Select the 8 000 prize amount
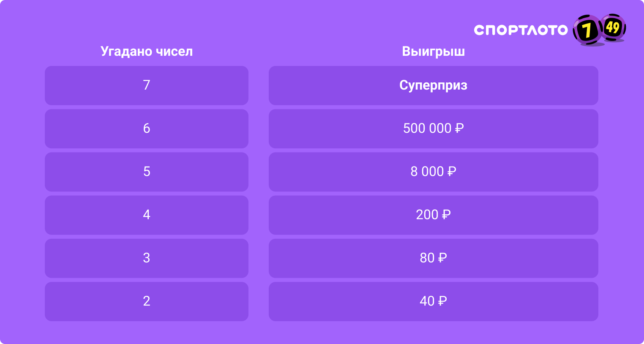Image resolution: width=644 pixels, height=344 pixels. coord(427,172)
